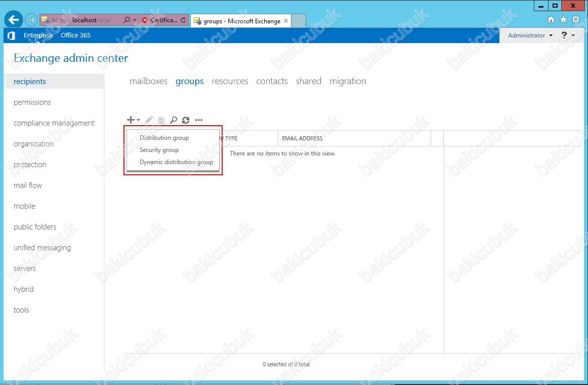This screenshot has width=588, height=385.
Task: Open the shared tab
Action: (309, 81)
